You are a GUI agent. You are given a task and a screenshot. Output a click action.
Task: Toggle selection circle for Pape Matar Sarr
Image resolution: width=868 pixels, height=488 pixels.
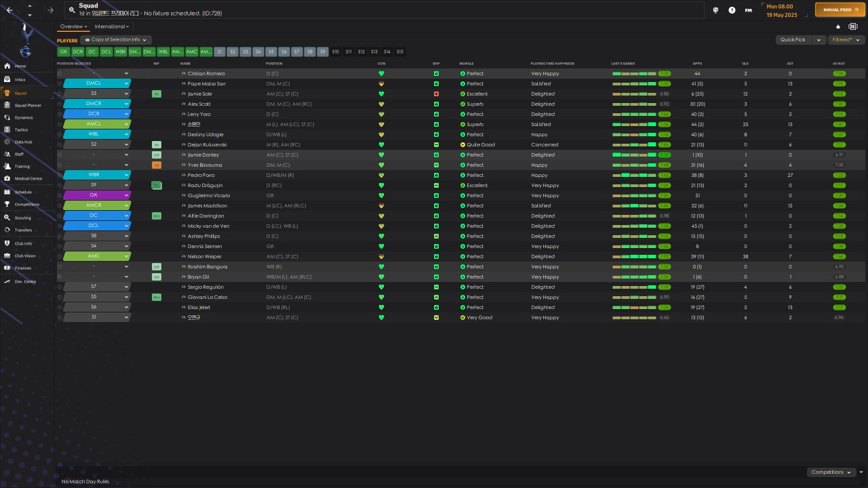60,83
